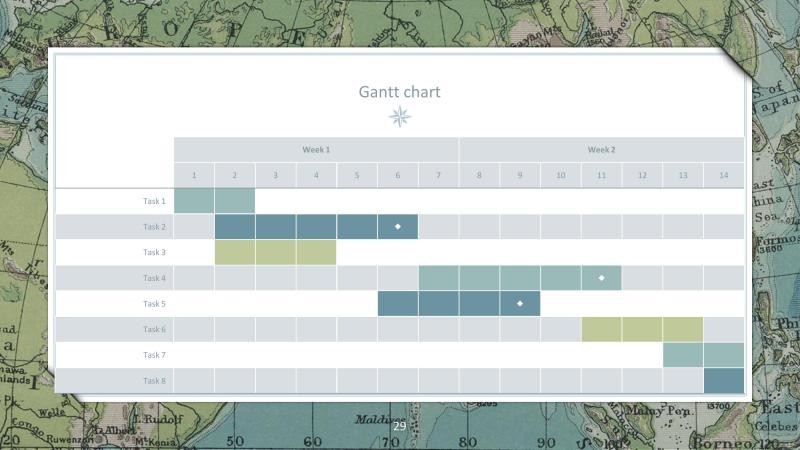The height and width of the screenshot is (450, 800).
Task: Click the compass star icon under title
Action: click(399, 117)
